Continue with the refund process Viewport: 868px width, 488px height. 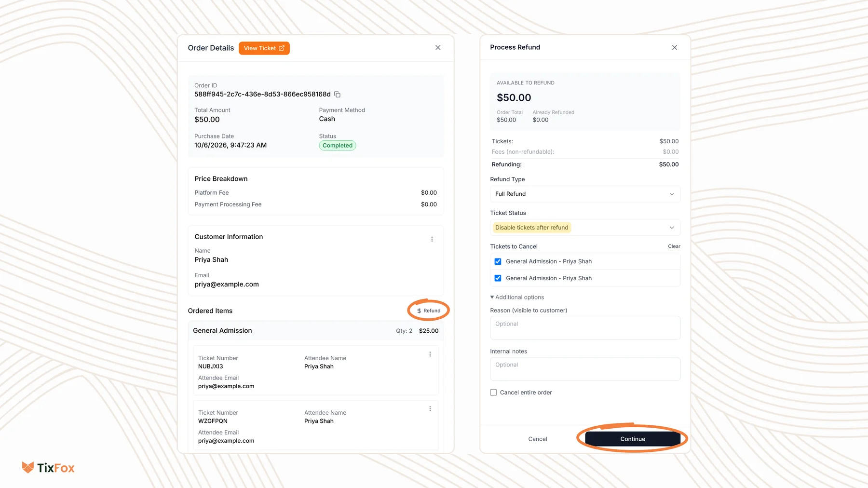[633, 439]
